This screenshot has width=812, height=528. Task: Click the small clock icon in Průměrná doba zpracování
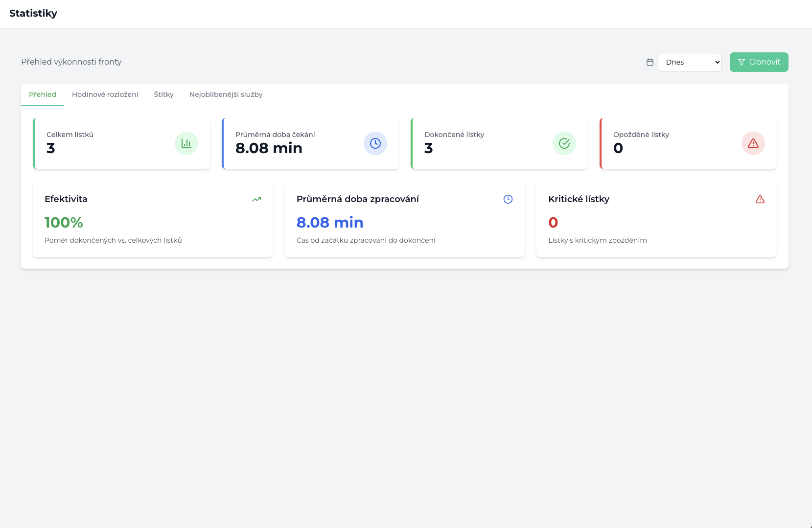pyautogui.click(x=508, y=199)
